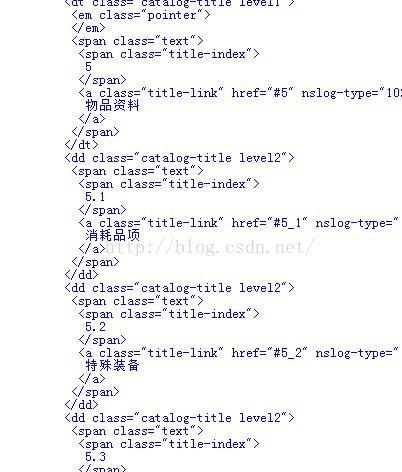Click the href="#5" attribute line
402x472 pixels.
tap(240, 93)
